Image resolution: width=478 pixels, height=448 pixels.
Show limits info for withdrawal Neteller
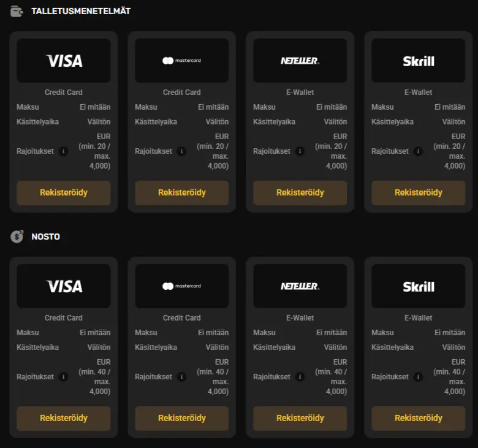tap(300, 377)
